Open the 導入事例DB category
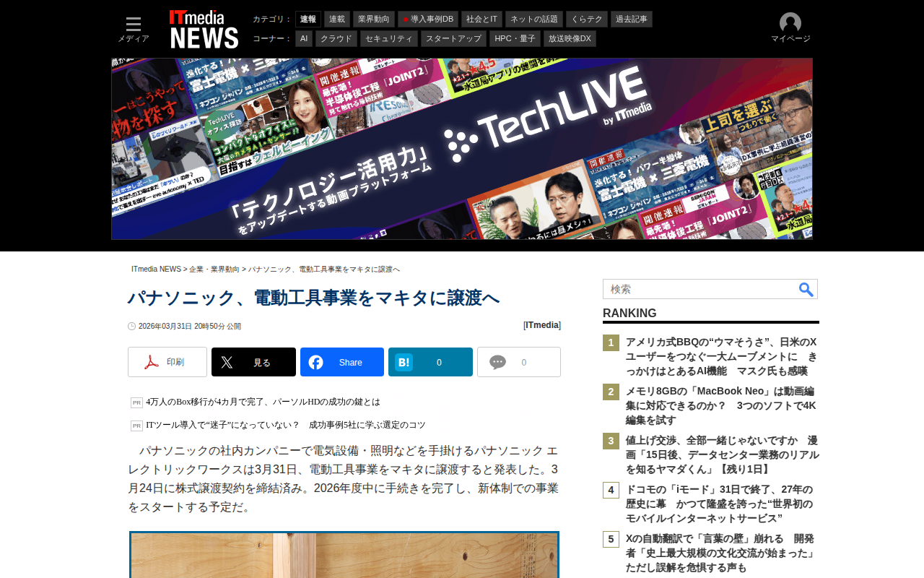Screen dimensions: 924x578 click(x=428, y=19)
